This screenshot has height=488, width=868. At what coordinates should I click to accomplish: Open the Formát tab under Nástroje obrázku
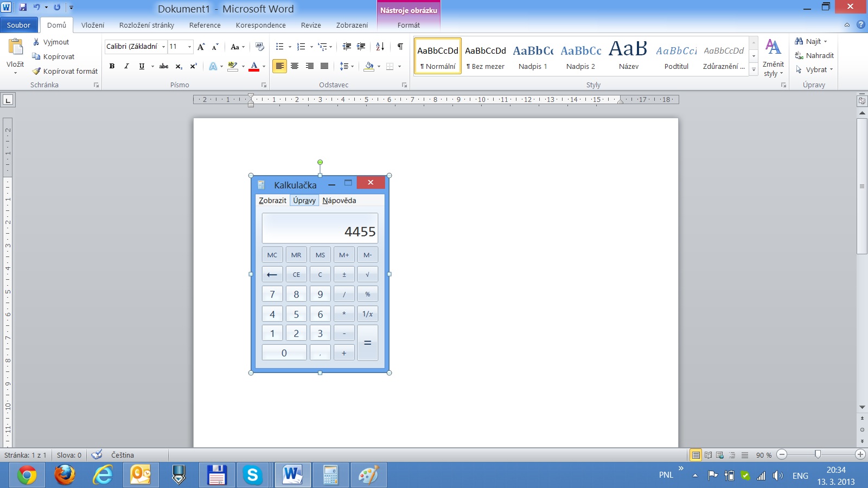[409, 25]
